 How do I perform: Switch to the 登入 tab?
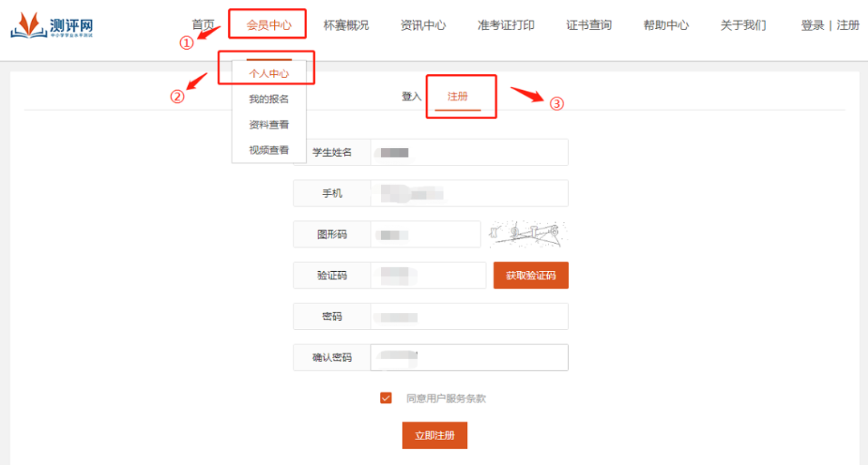[411, 97]
